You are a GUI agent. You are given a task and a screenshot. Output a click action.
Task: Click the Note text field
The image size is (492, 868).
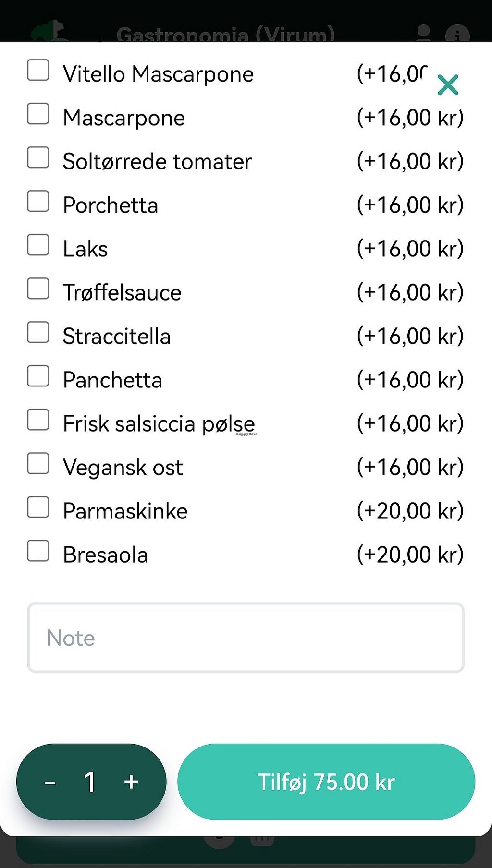tap(246, 638)
